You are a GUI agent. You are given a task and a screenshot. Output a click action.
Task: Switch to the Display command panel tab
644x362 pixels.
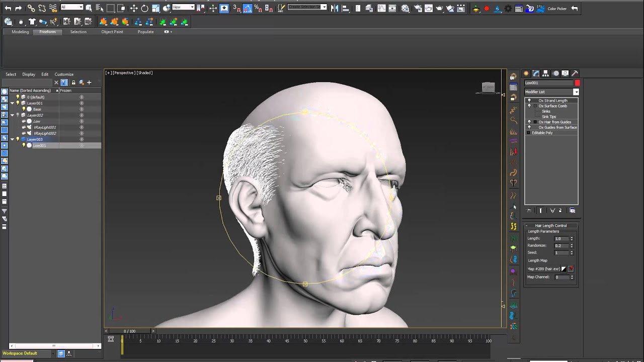pos(566,73)
